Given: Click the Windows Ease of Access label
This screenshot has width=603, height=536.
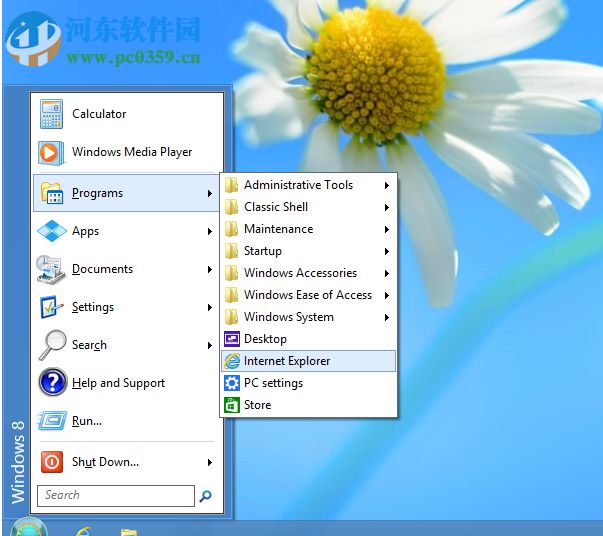Looking at the screenshot, I should [x=308, y=295].
